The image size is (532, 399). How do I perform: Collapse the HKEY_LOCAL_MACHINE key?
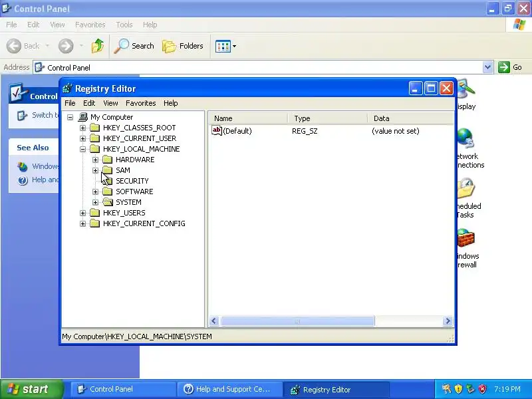coord(82,149)
